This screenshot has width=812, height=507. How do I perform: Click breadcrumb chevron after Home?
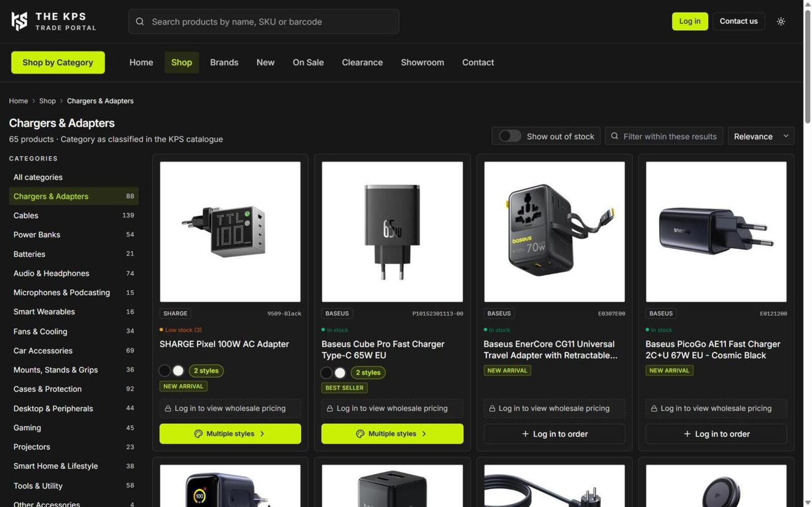pyautogui.click(x=33, y=101)
